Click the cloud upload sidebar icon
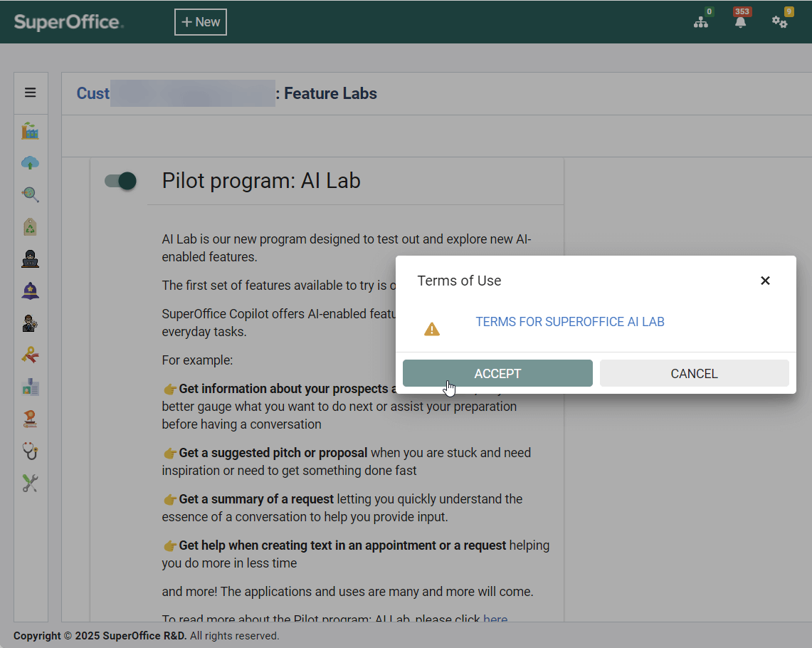This screenshot has width=812, height=648. (30, 163)
